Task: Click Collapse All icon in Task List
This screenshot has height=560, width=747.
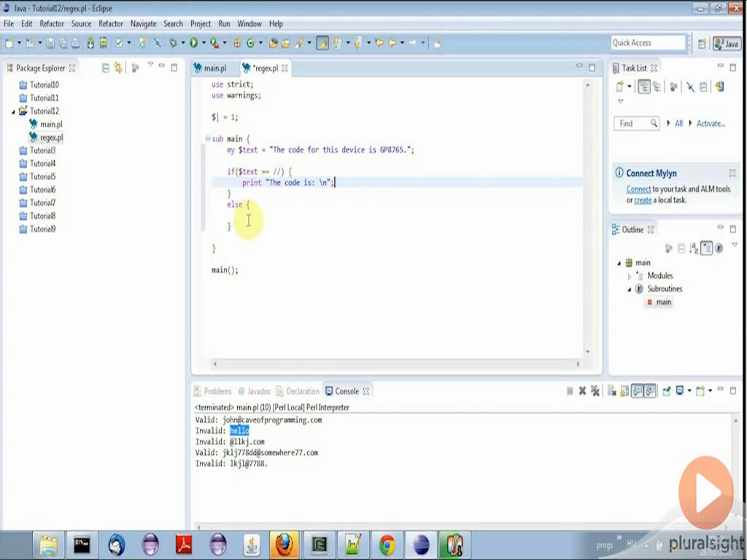Action: click(x=704, y=87)
